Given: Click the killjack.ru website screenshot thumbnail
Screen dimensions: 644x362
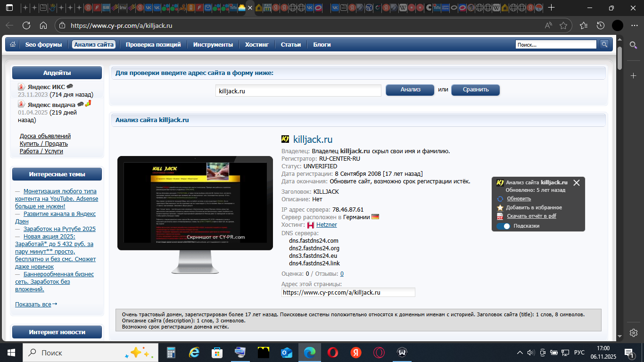Looking at the screenshot, I should [x=195, y=203].
